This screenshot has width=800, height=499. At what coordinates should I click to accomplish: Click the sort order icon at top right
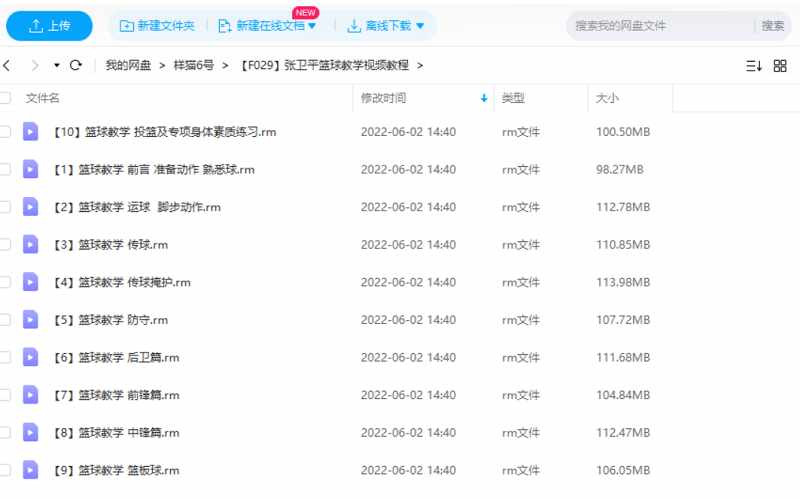(753, 65)
